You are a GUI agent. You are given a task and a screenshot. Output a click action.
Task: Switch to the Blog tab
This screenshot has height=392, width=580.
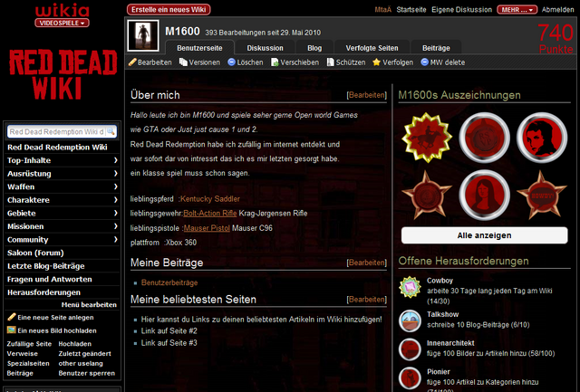coord(314,48)
